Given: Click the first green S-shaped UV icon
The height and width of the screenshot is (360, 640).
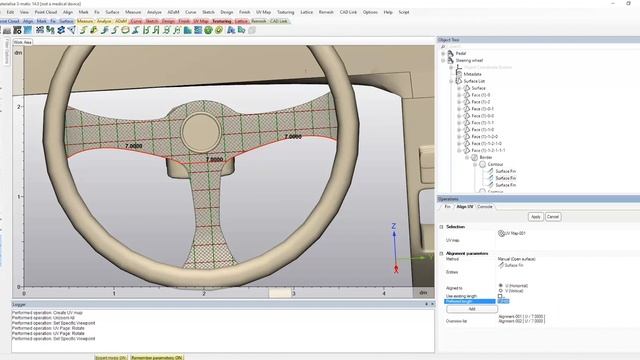Looking at the screenshot, I should coord(83,30).
